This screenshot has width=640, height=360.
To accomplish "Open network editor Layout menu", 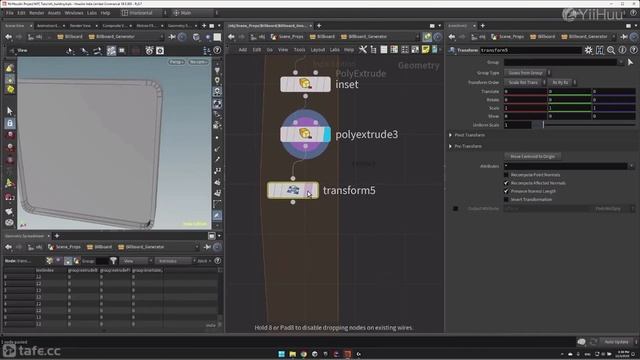I will (318, 50).
